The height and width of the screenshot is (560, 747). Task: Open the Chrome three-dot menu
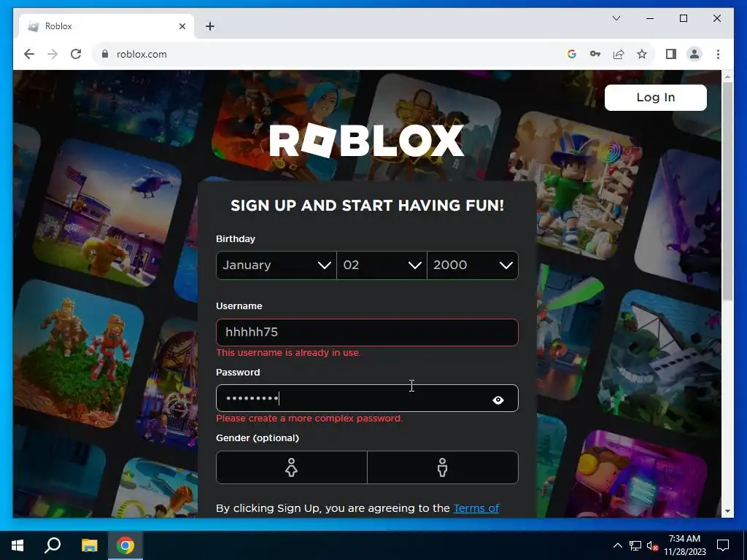(x=718, y=54)
